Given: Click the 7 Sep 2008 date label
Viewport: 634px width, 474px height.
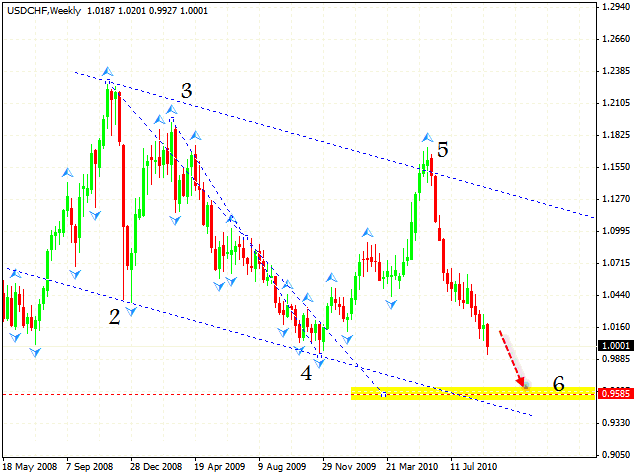Looking at the screenshot, I should coord(90,467).
